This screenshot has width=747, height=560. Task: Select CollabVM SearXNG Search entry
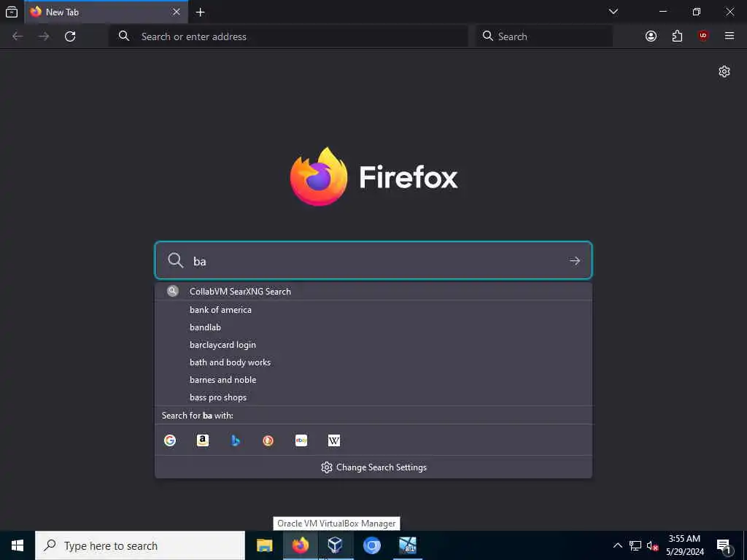click(373, 292)
